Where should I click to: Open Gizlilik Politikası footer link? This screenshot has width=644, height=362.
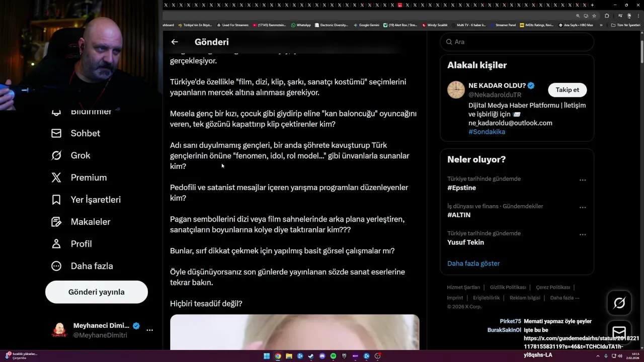pyautogui.click(x=508, y=288)
